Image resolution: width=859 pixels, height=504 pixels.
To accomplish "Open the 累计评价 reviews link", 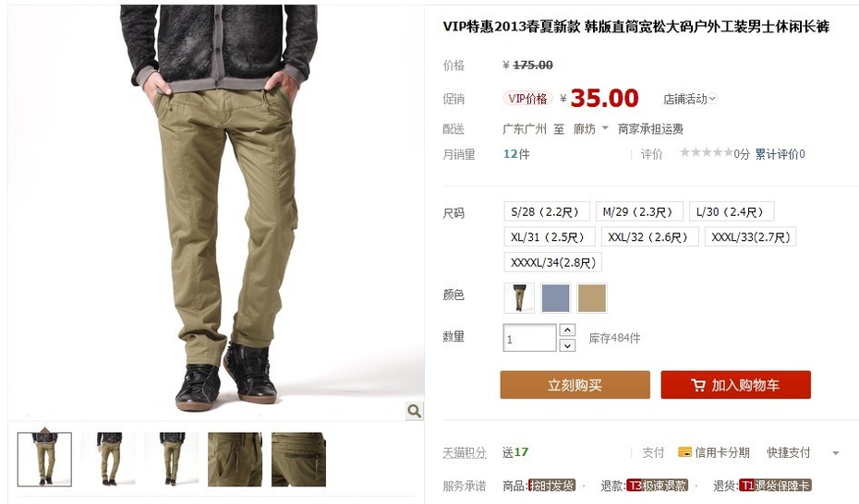I will click(780, 154).
